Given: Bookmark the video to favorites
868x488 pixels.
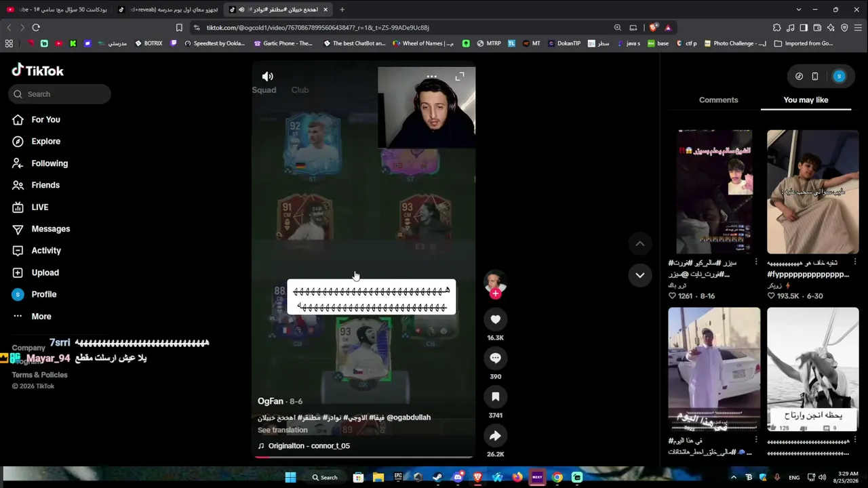Looking at the screenshot, I should click(x=495, y=396).
